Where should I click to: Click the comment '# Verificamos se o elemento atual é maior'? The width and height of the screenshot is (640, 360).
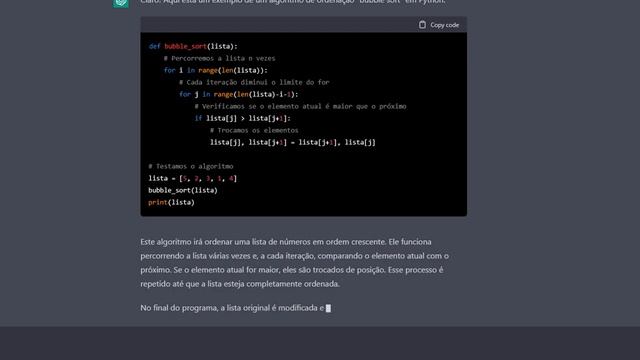(300, 106)
